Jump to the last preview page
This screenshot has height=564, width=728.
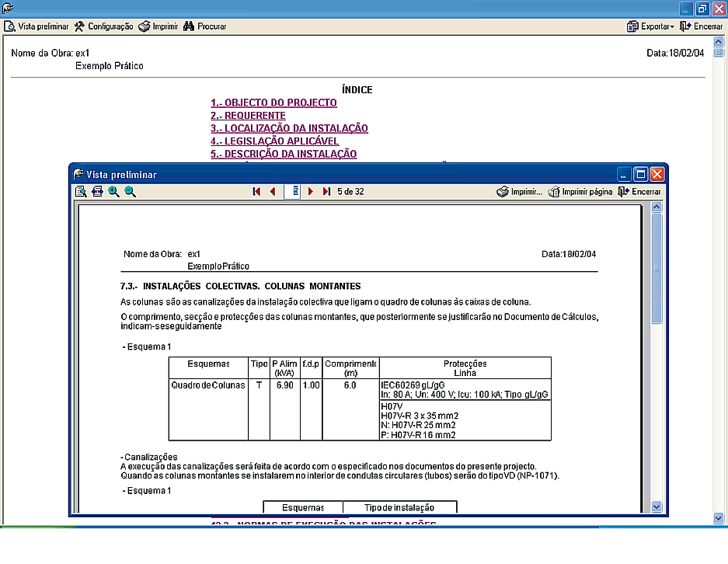pos(327,192)
